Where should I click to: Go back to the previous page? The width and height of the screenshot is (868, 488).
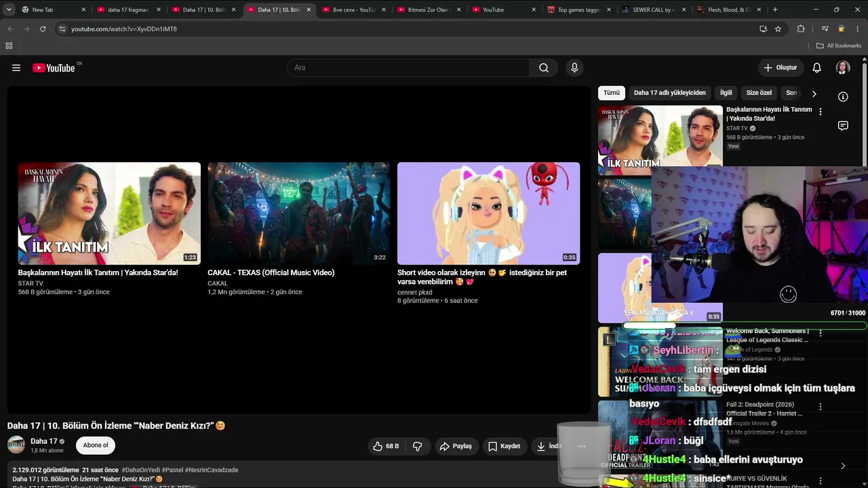click(x=10, y=29)
